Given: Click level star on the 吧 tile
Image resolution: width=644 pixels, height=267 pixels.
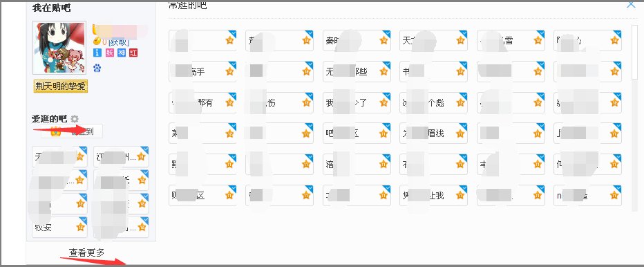Looking at the screenshot, I should (383, 133).
